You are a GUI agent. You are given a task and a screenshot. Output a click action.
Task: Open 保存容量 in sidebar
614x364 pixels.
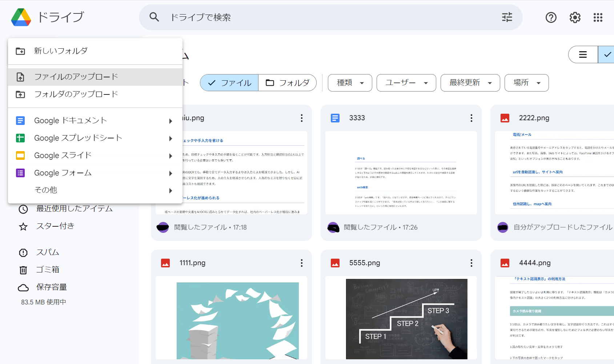pos(52,287)
